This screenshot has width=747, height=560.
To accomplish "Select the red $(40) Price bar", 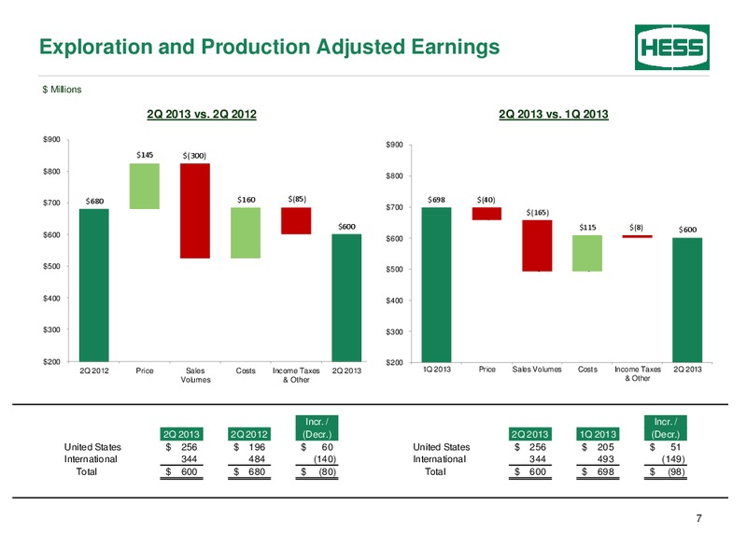I will (x=486, y=214).
